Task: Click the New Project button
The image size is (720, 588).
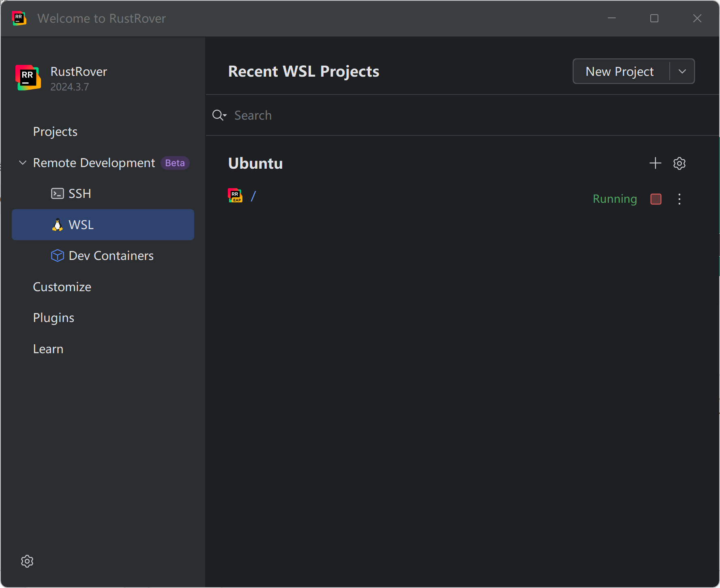Action: pyautogui.click(x=620, y=71)
